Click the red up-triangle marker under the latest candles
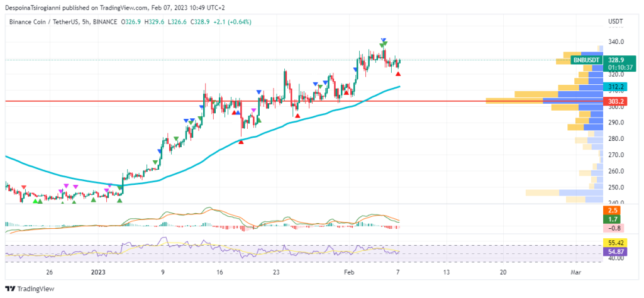 pyautogui.click(x=398, y=74)
